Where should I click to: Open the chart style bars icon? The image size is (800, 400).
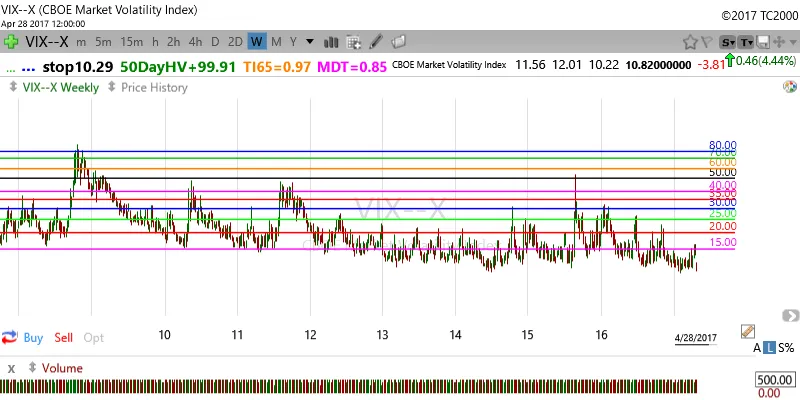(x=331, y=42)
